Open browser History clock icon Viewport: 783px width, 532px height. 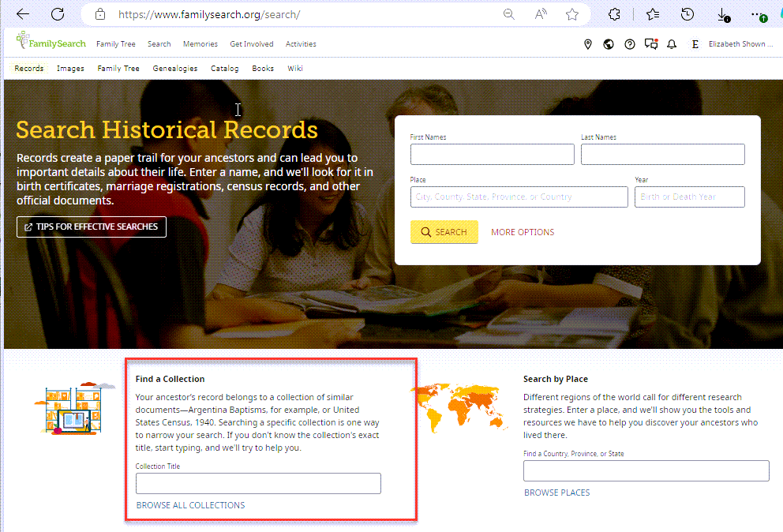687,14
